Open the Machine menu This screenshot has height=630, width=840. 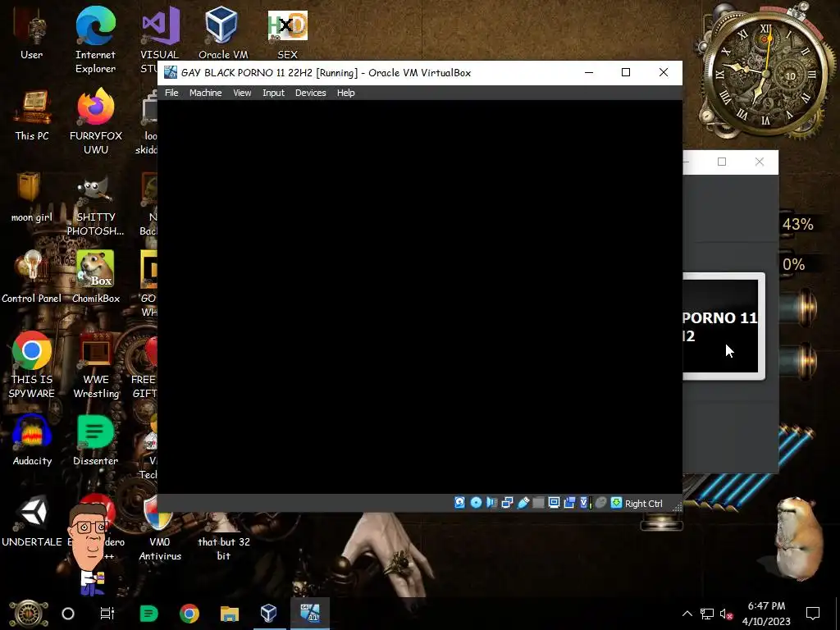(x=205, y=93)
